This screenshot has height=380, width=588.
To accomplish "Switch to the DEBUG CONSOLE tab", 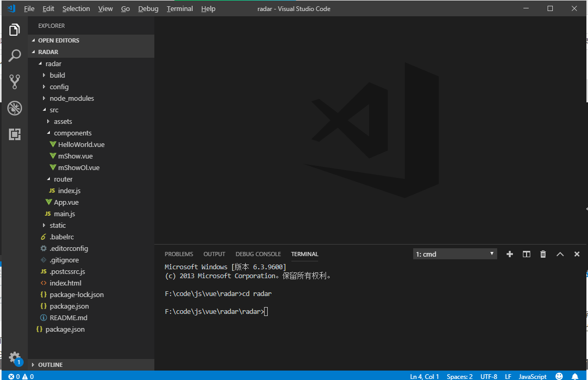I will click(258, 254).
